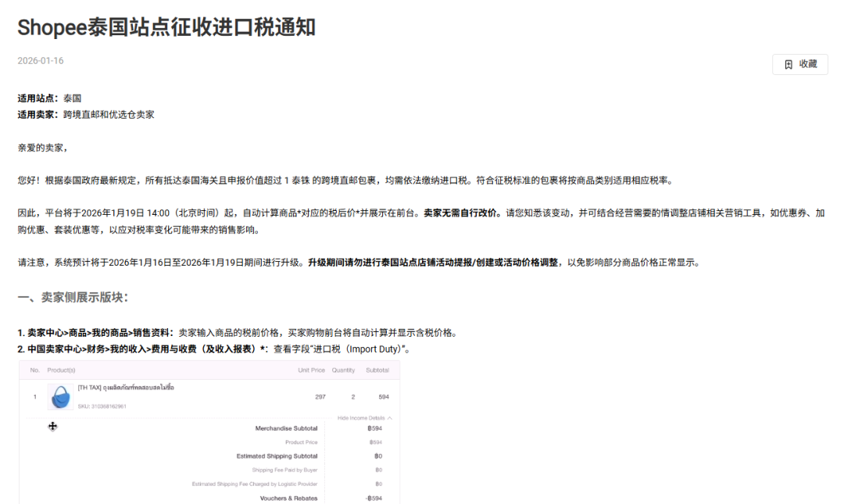844x504 pixels.
Task: Click the Quantity column header
Action: coord(342,370)
